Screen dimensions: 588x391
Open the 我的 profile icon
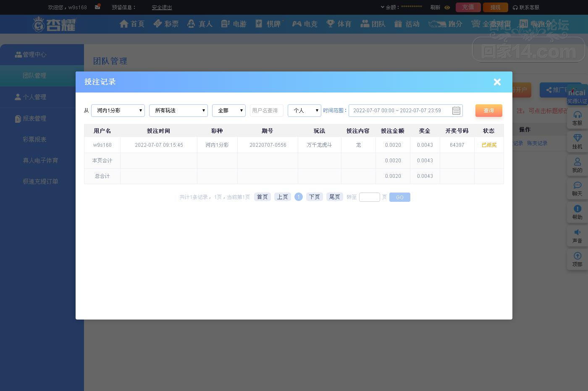click(x=577, y=161)
